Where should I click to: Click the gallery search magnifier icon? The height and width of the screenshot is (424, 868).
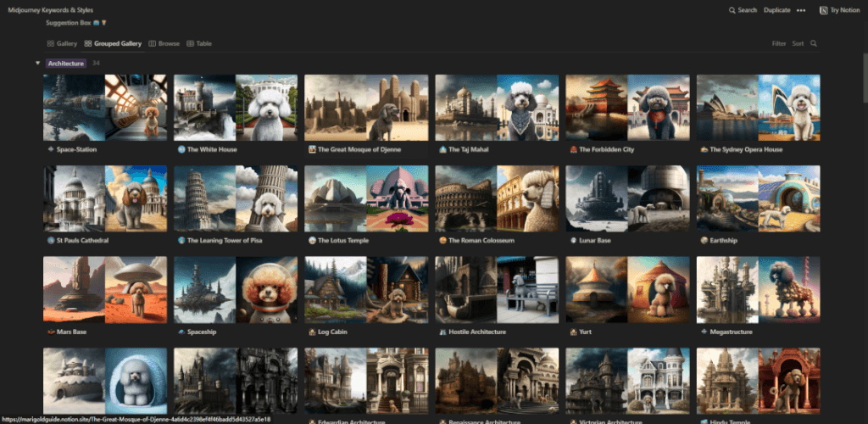813,43
